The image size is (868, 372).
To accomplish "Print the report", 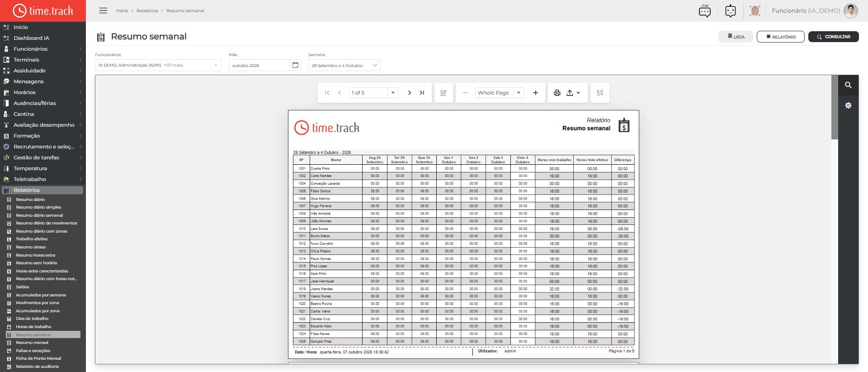I will [x=557, y=93].
